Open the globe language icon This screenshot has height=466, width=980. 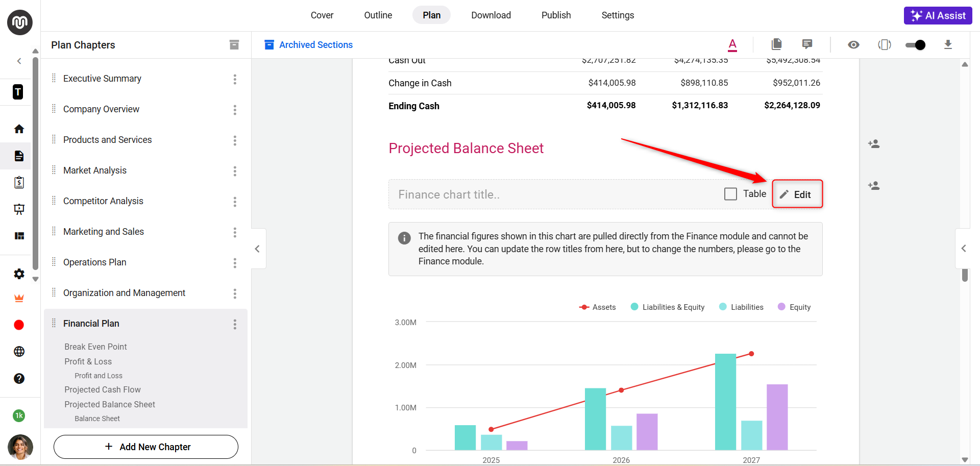click(x=19, y=352)
